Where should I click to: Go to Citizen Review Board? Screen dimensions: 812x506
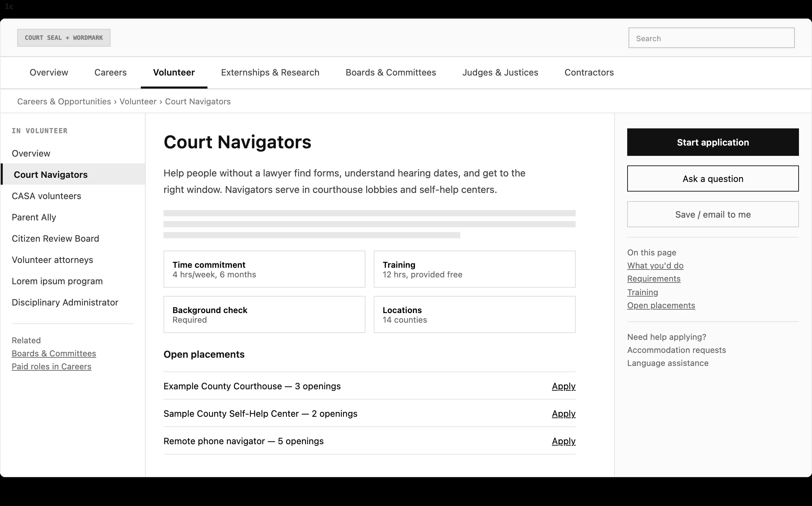pos(73,239)
